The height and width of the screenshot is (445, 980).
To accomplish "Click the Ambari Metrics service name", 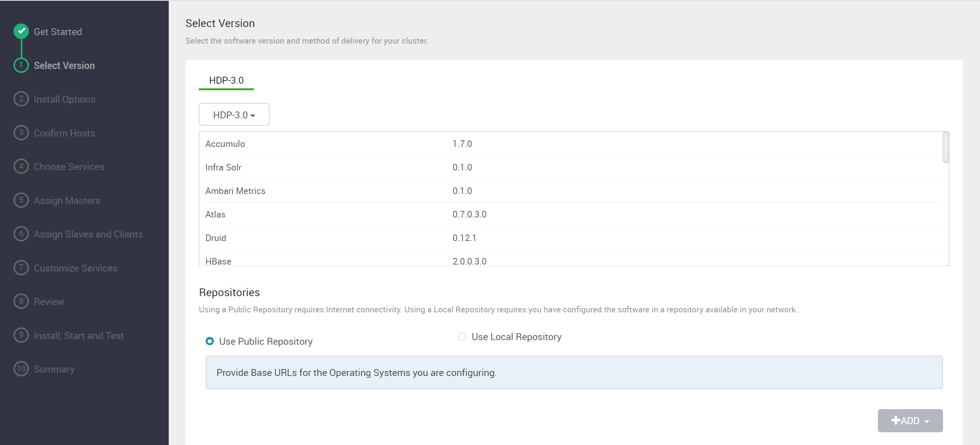I will click(235, 191).
